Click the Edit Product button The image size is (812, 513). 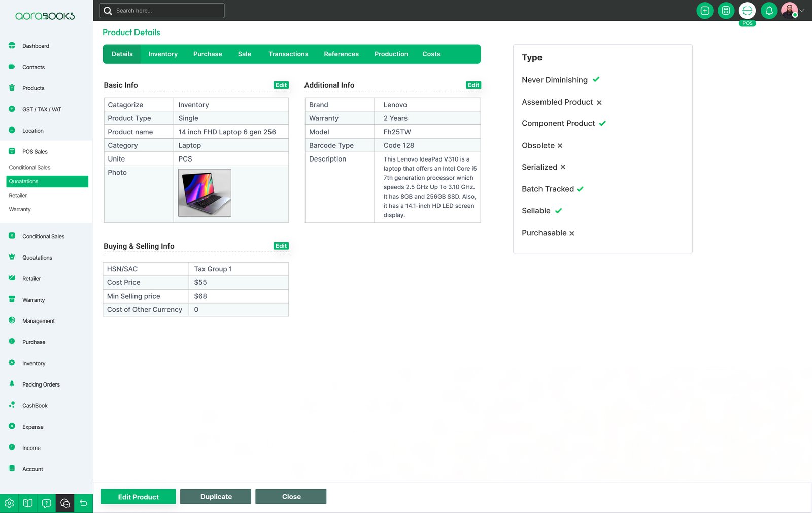click(x=138, y=497)
